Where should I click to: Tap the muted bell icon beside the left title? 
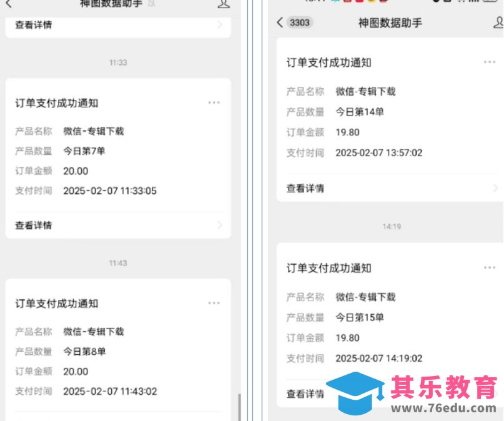[x=151, y=4]
